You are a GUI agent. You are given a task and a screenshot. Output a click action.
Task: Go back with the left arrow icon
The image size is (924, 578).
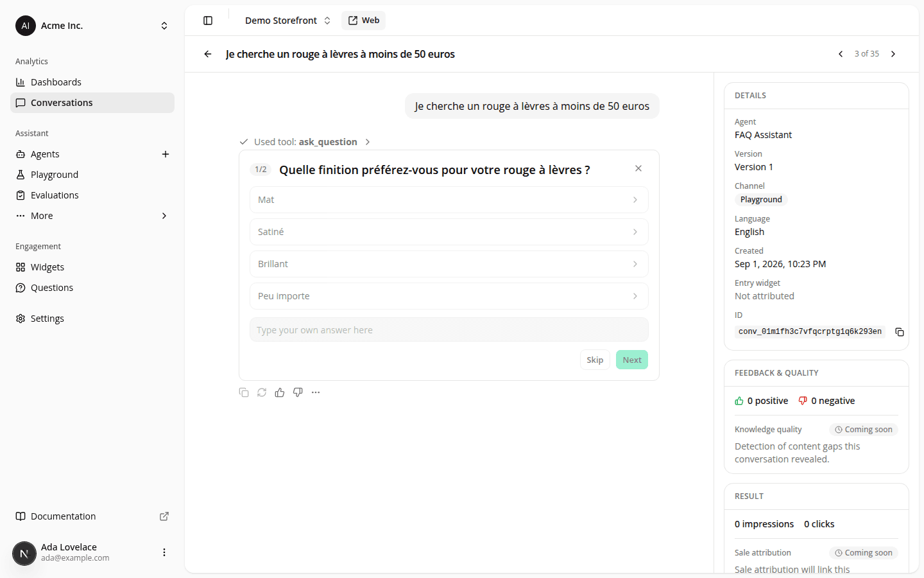(x=208, y=54)
